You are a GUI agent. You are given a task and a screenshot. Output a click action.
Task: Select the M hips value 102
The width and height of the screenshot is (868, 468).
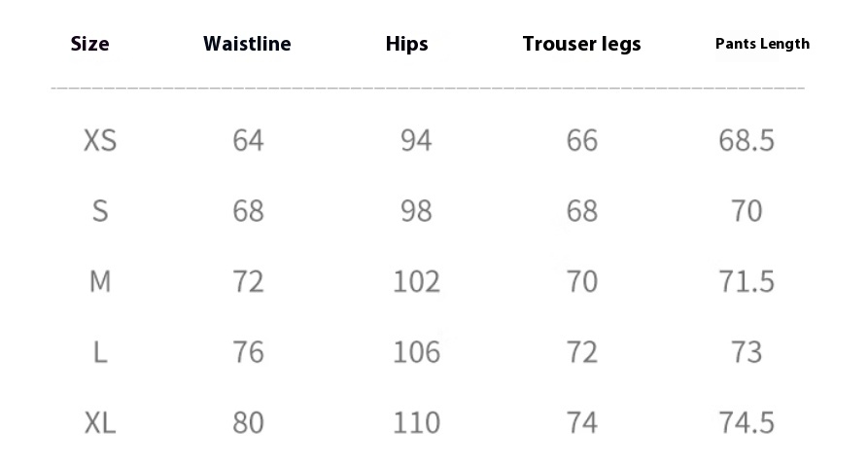click(x=416, y=281)
